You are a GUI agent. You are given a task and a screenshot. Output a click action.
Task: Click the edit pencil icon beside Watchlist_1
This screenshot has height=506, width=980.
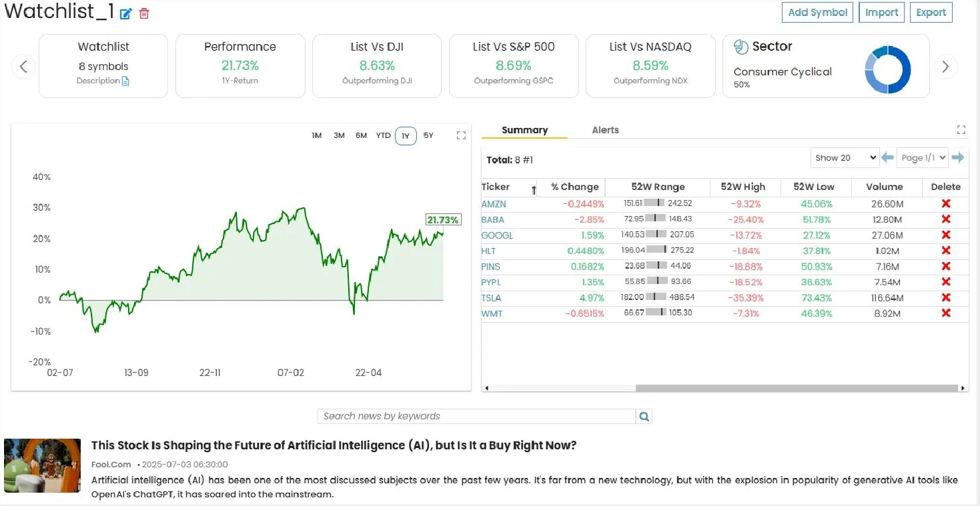click(x=126, y=13)
